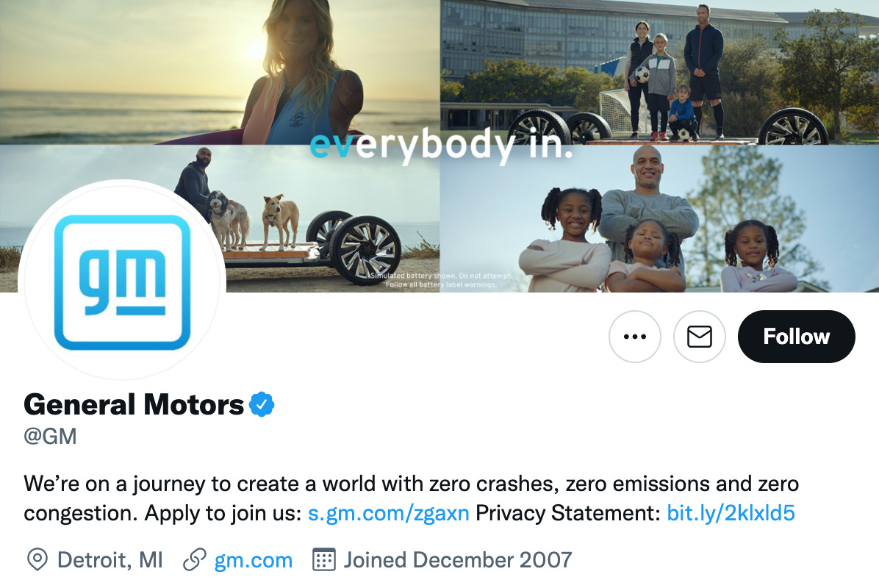Open the three-dot more options menu
Viewport: 879px width, 588px height.
pos(634,337)
